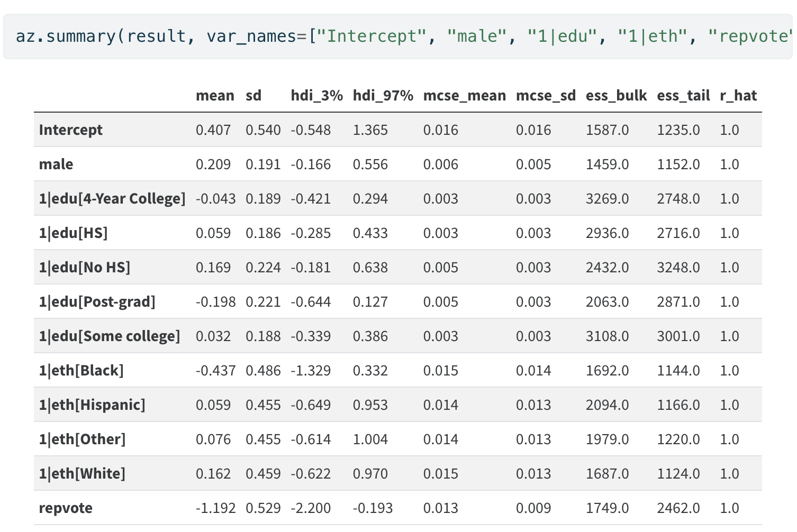This screenshot has height=532, width=797.
Task: Click the "mean" column header
Action: tap(215, 96)
